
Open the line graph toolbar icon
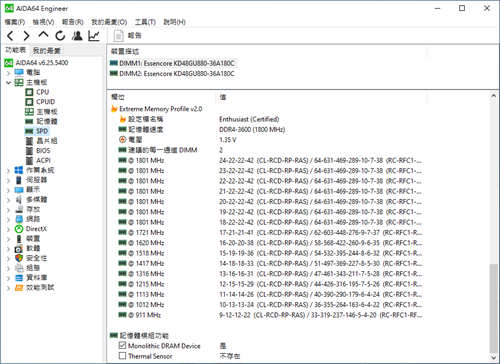pyautogui.click(x=94, y=35)
